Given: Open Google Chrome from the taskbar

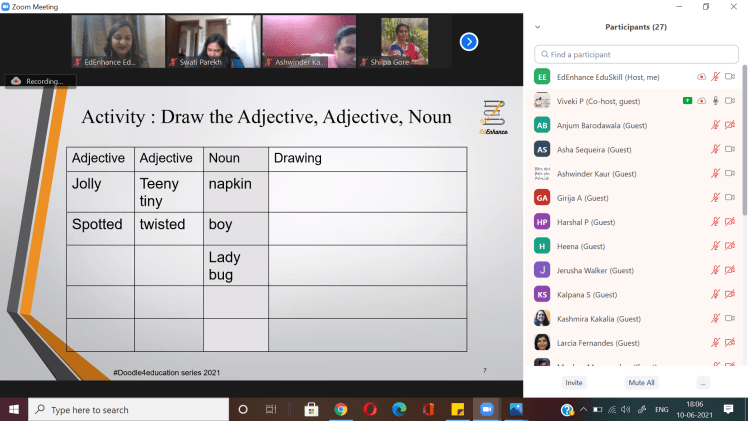Looking at the screenshot, I should 340,409.
